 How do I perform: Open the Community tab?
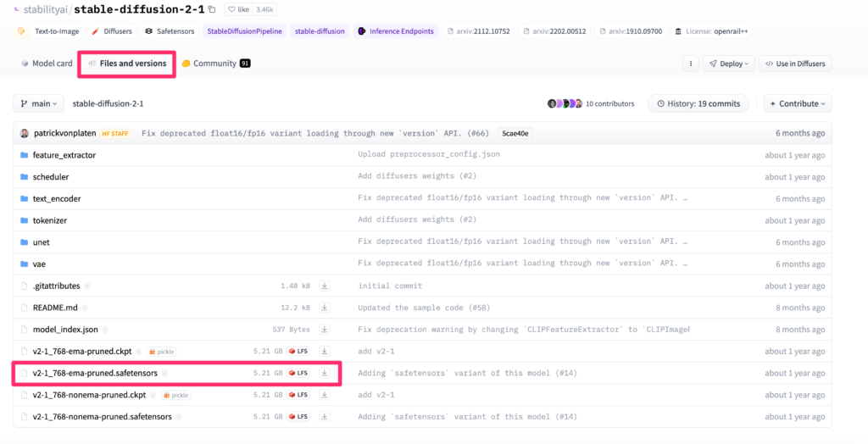tap(215, 64)
